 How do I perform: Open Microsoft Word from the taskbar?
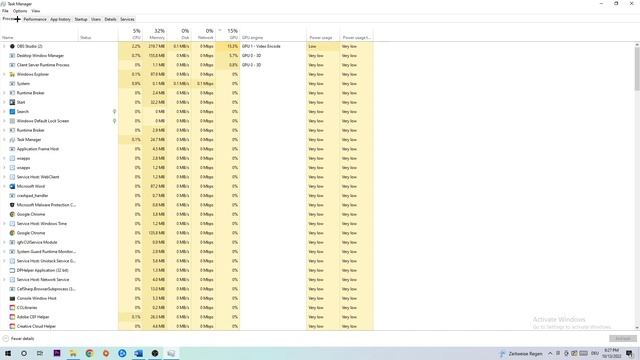click(138, 353)
